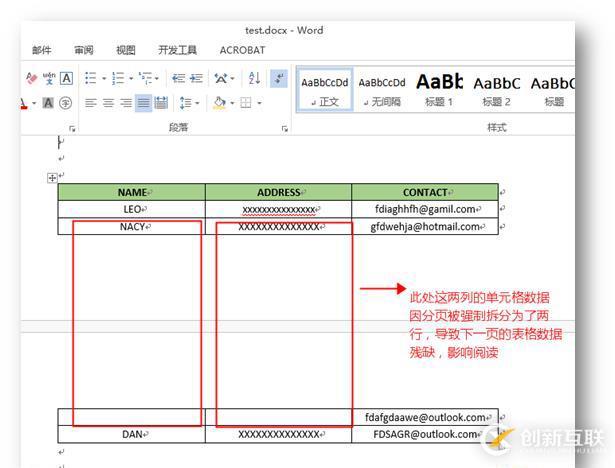
Task: Center align the paragraph text
Action: tap(108, 103)
